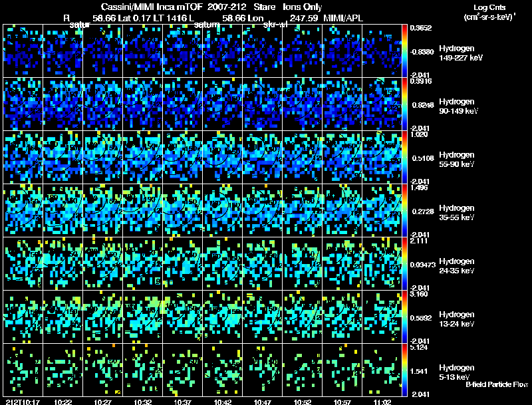Click the color bar for Hydrogen 13-24 keV
Screen dimensions: 532x405
coord(404,317)
